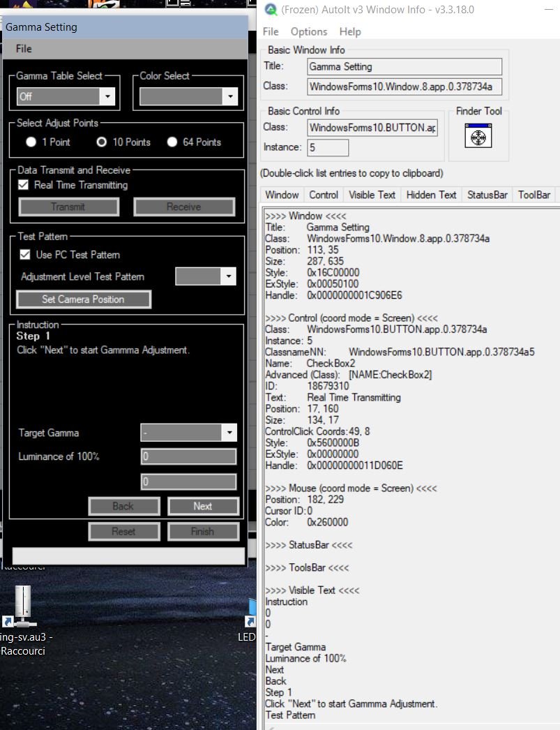Choose the 64 Points adjust option
The width and height of the screenshot is (560, 730).
pos(172,142)
